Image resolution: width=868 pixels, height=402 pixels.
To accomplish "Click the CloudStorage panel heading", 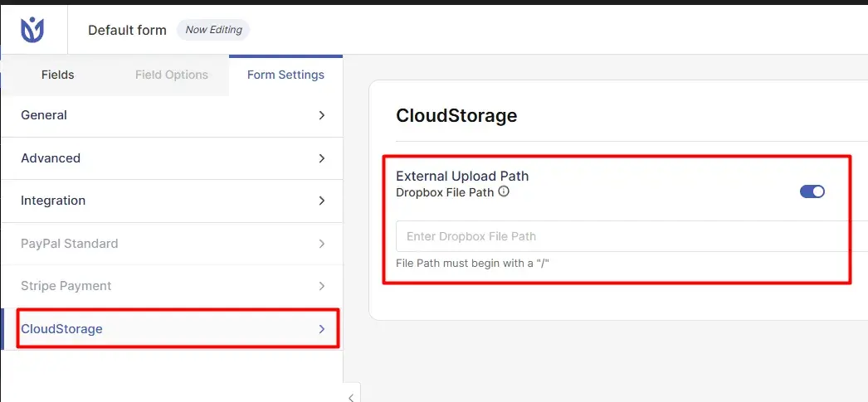I will coord(456,115).
